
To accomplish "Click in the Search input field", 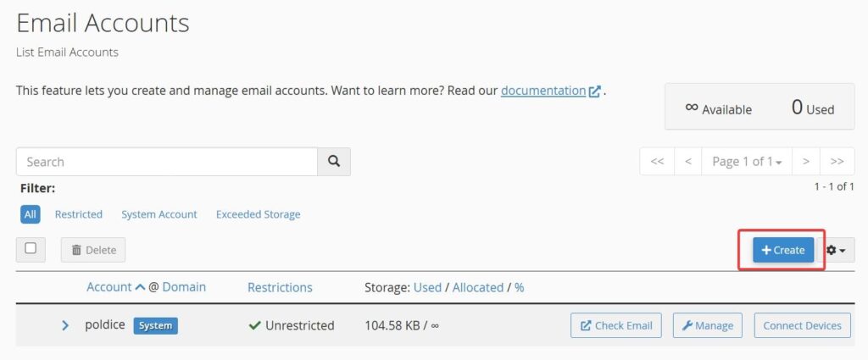I will tap(167, 162).
